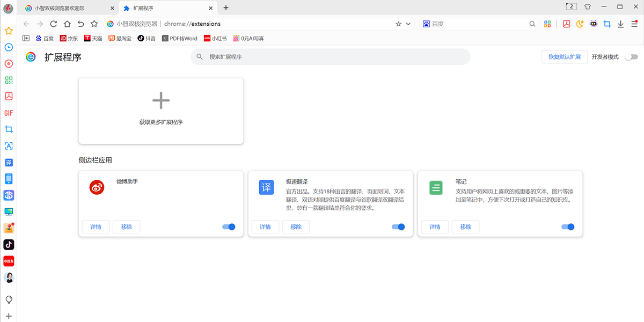Open the apps grid icon beside the search
The height and width of the screenshot is (322, 644).
click(547, 24)
